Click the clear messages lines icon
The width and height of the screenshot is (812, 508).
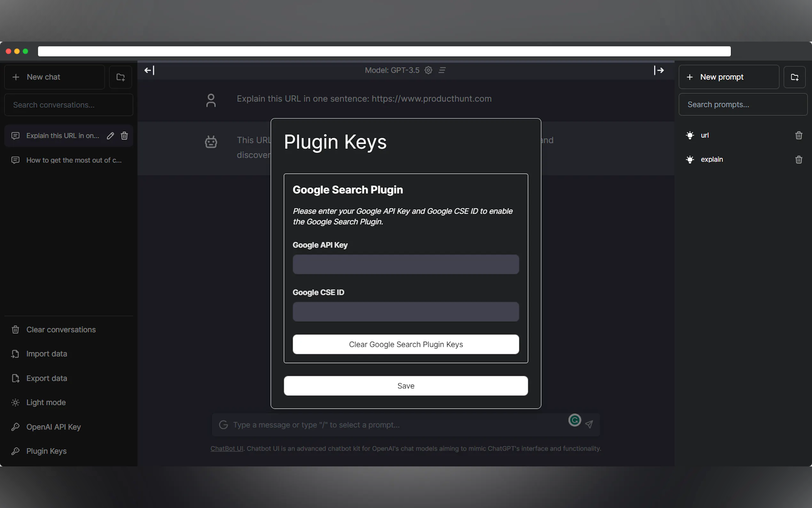[x=442, y=70]
